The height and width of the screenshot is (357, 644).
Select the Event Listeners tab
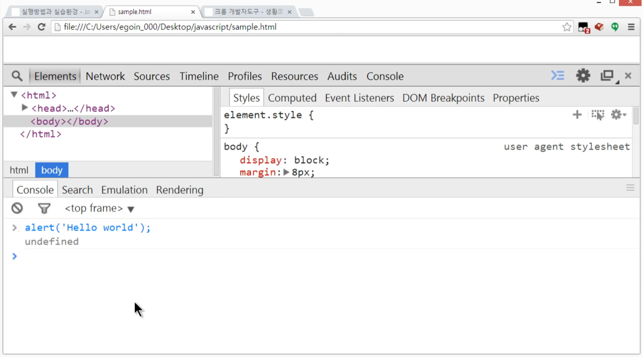tap(359, 98)
